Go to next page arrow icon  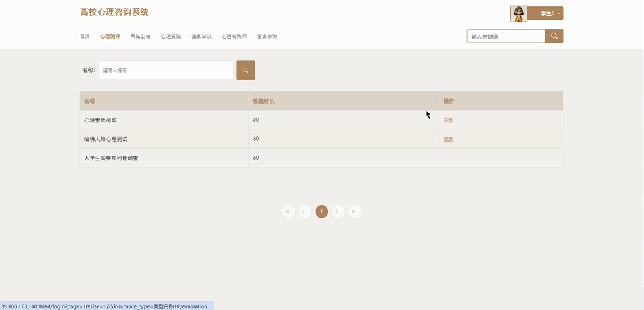point(338,211)
